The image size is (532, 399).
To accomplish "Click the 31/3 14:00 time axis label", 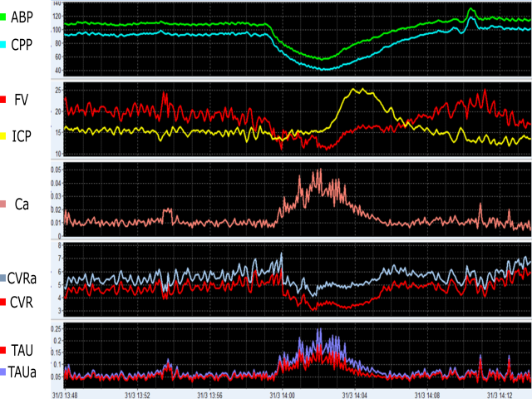I will click(x=283, y=394).
